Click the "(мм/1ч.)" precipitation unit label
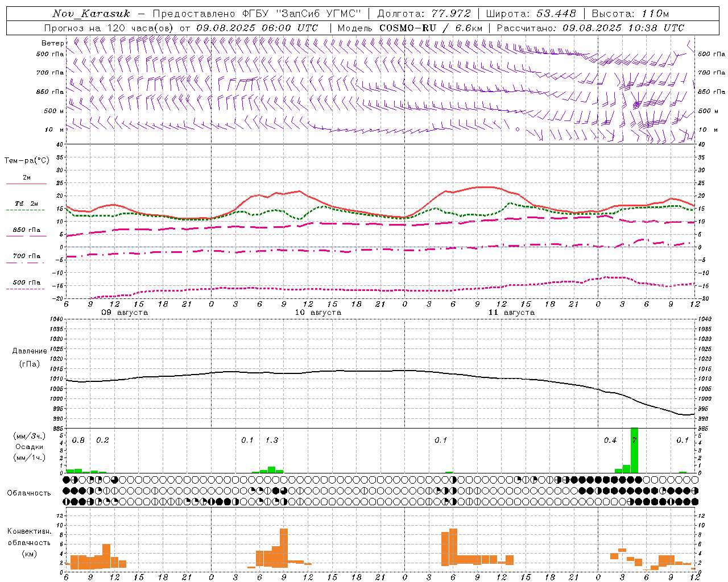The height and width of the screenshot is (582, 728). pos(29,458)
